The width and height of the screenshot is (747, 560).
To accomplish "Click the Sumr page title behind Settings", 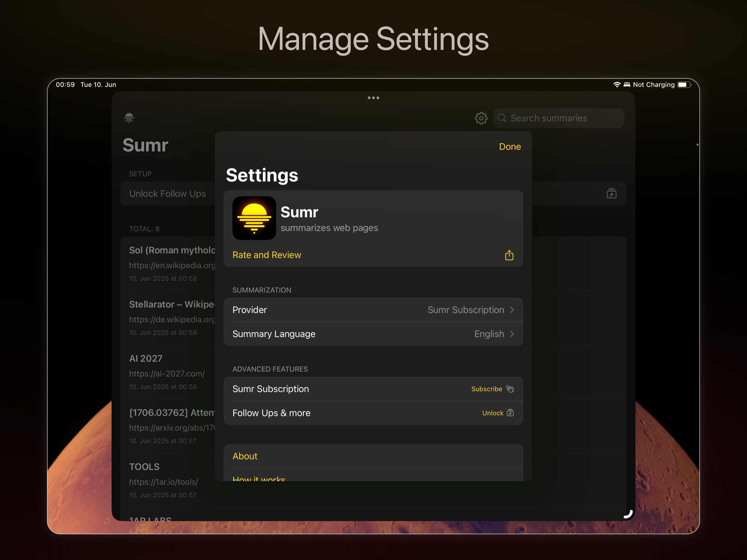I will tap(145, 145).
